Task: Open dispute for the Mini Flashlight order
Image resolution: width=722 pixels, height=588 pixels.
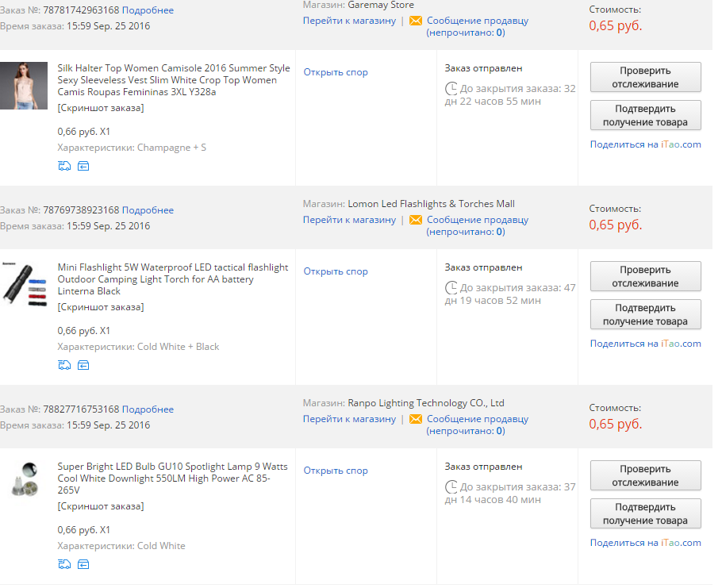Action: 336,271
